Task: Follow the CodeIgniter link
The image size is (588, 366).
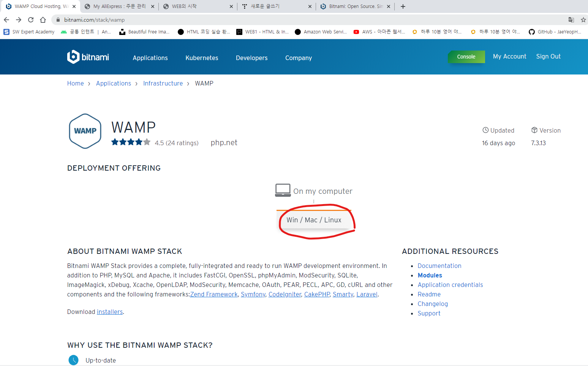Action: [285, 294]
